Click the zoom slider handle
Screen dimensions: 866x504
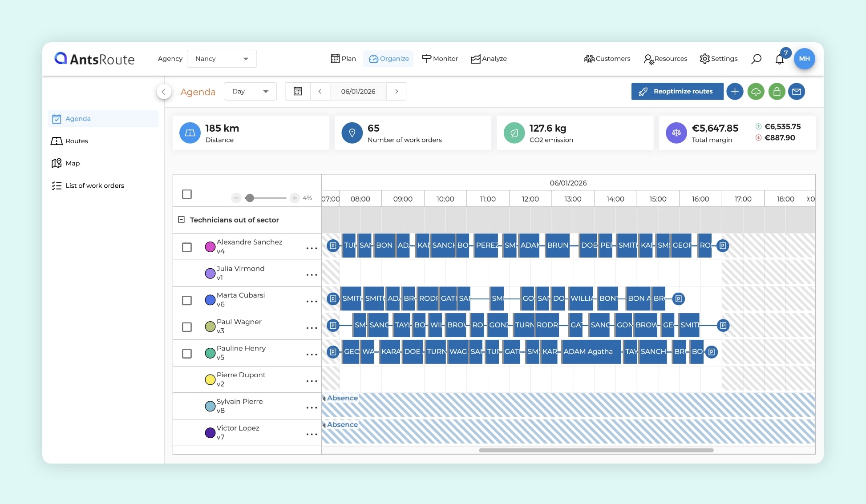(x=250, y=198)
